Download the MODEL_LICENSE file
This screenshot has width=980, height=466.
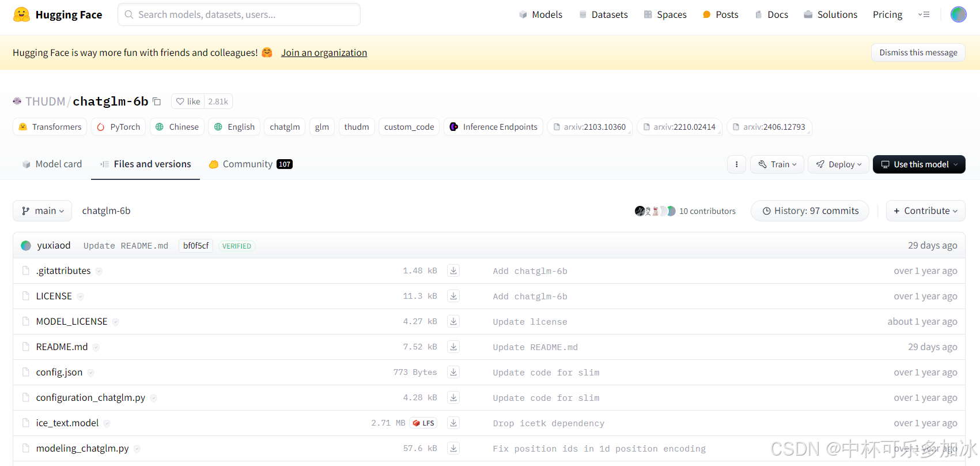(x=453, y=321)
